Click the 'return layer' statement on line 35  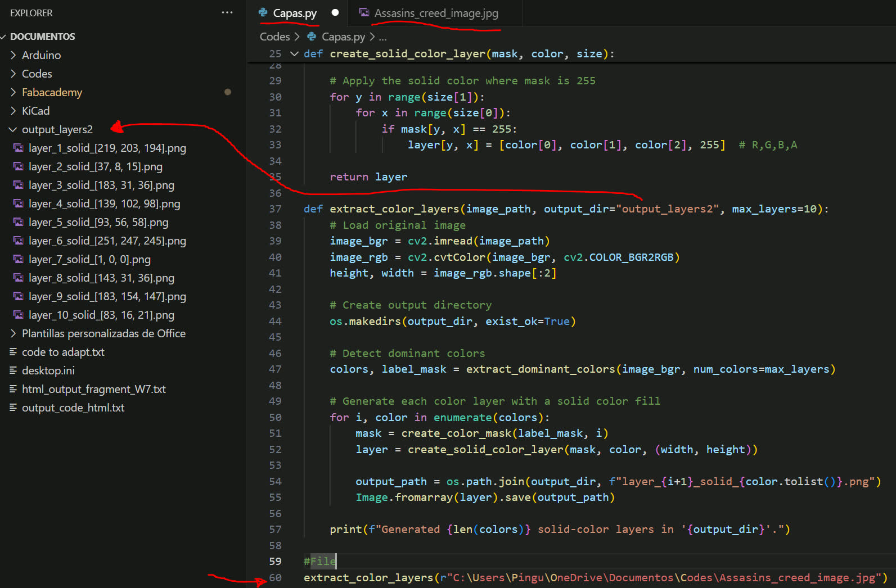tap(368, 177)
